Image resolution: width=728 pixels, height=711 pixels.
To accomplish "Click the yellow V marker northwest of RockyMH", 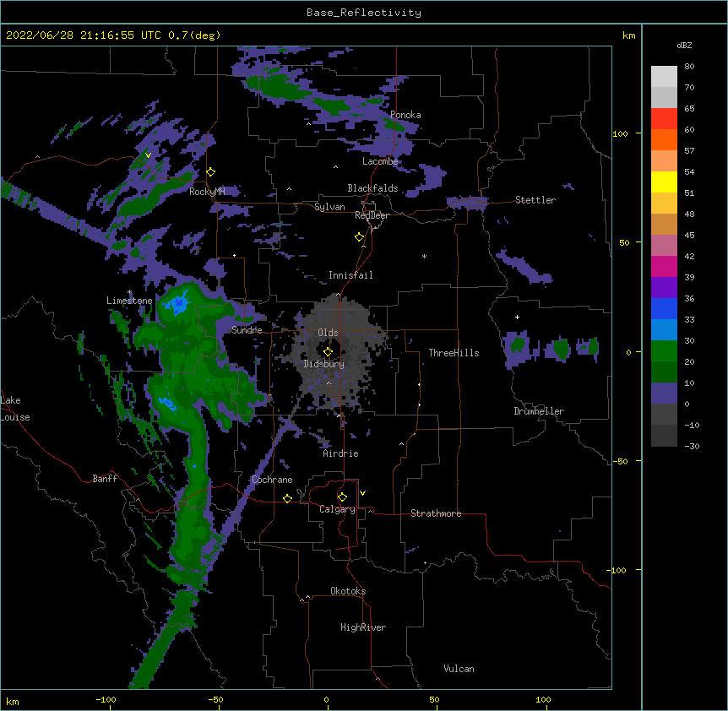I will tap(148, 155).
